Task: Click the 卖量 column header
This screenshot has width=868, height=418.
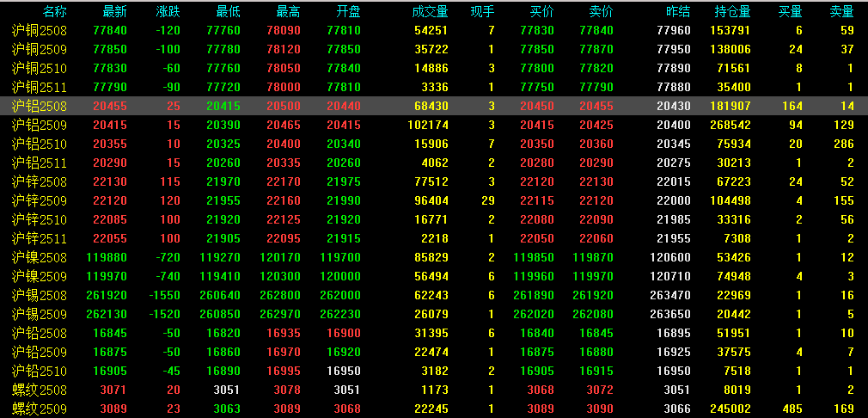Action: coord(842,12)
